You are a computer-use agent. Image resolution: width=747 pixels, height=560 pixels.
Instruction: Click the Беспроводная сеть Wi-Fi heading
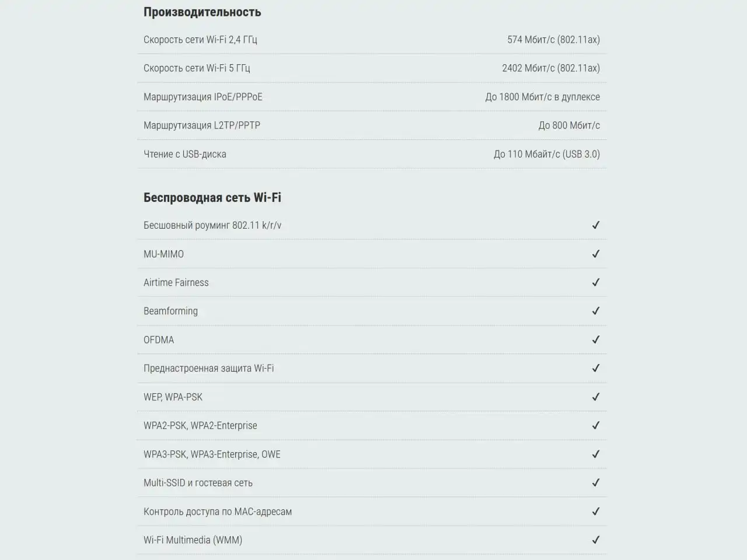click(x=212, y=198)
